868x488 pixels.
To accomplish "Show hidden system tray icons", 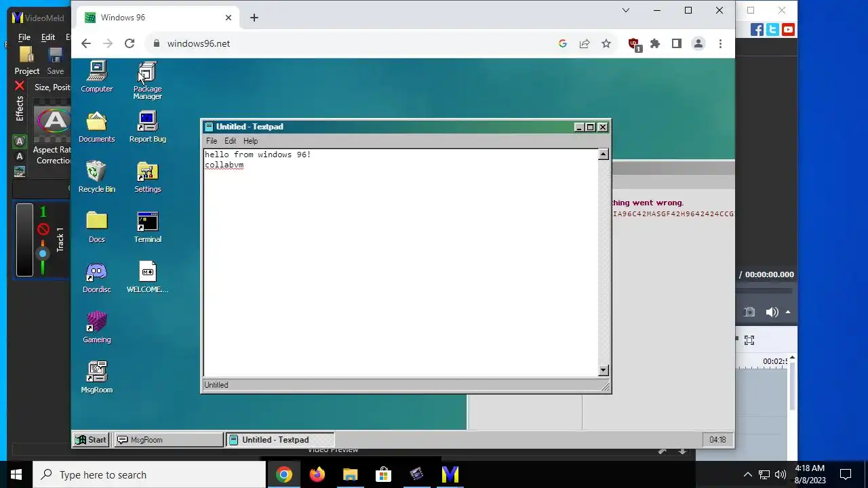I will point(747,474).
